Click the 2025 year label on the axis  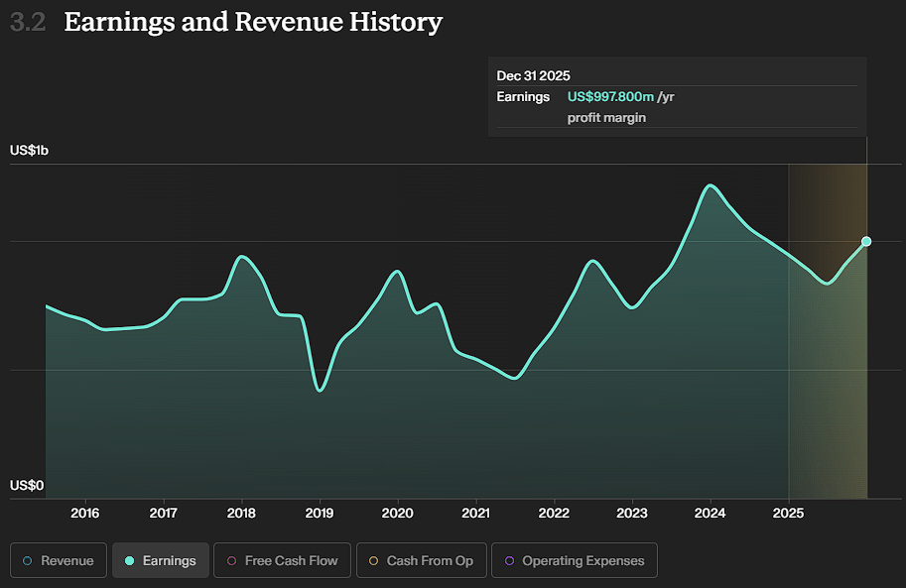click(789, 514)
